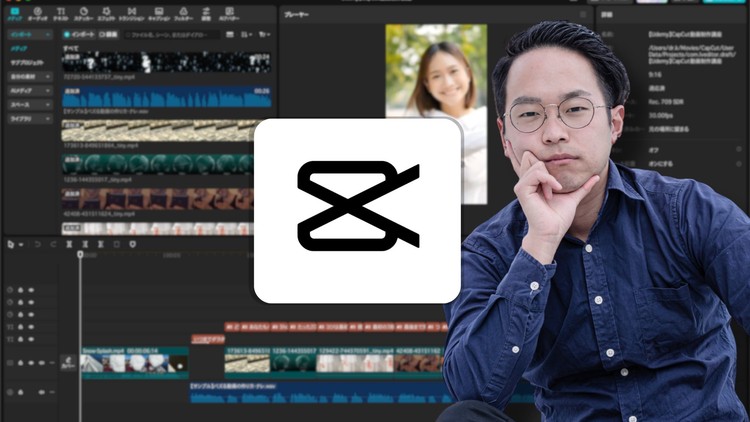
Task: Click the カバー cover button on main track
Action: coord(68,363)
